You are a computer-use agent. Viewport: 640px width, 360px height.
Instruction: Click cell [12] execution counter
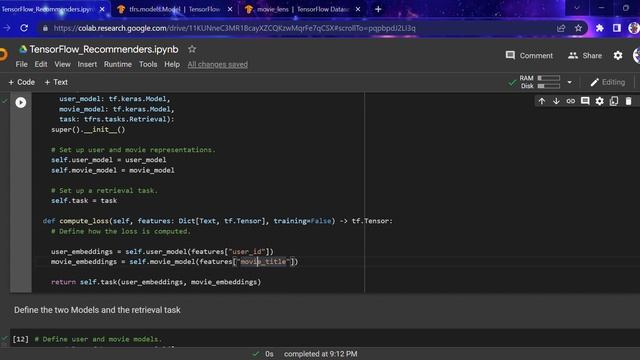point(20,339)
